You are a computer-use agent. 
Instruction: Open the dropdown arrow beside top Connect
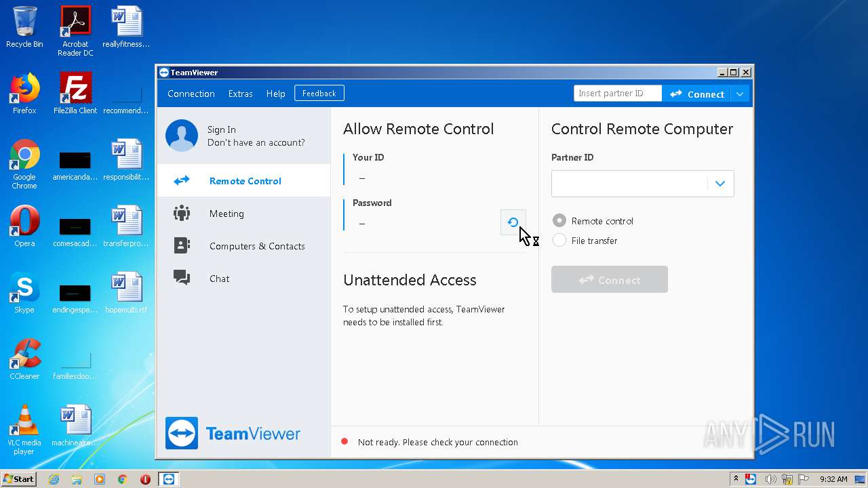tap(741, 94)
